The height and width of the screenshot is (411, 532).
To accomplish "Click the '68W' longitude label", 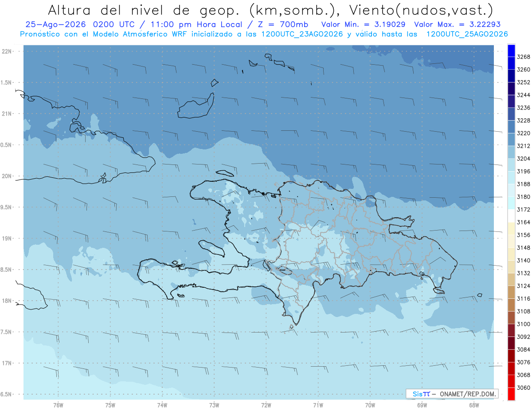I will click(x=474, y=405).
